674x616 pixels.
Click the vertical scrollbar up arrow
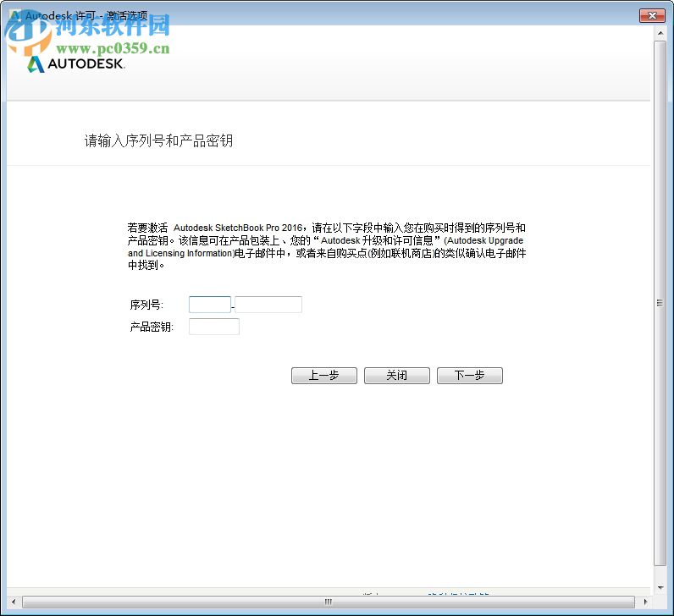coord(660,33)
